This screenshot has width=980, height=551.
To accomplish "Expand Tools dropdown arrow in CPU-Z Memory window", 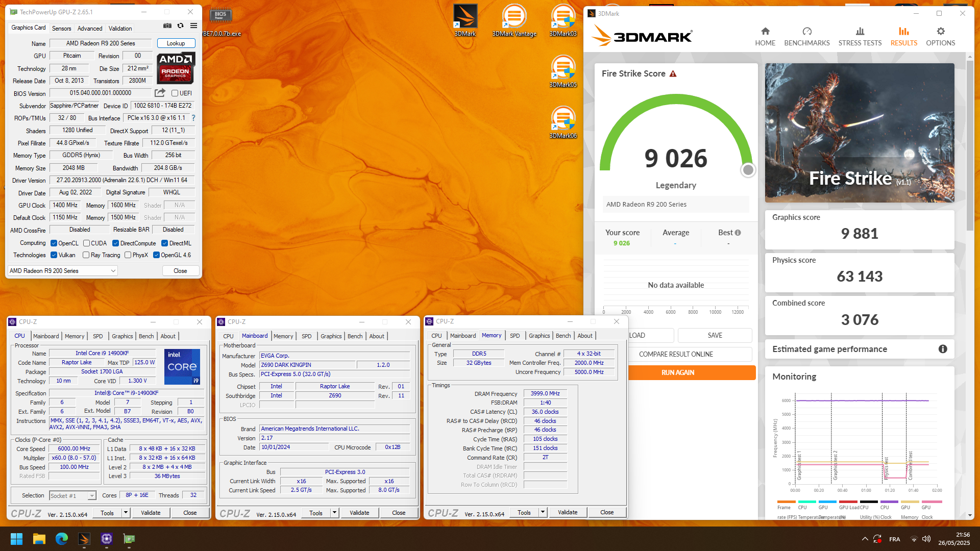I will click(x=543, y=512).
